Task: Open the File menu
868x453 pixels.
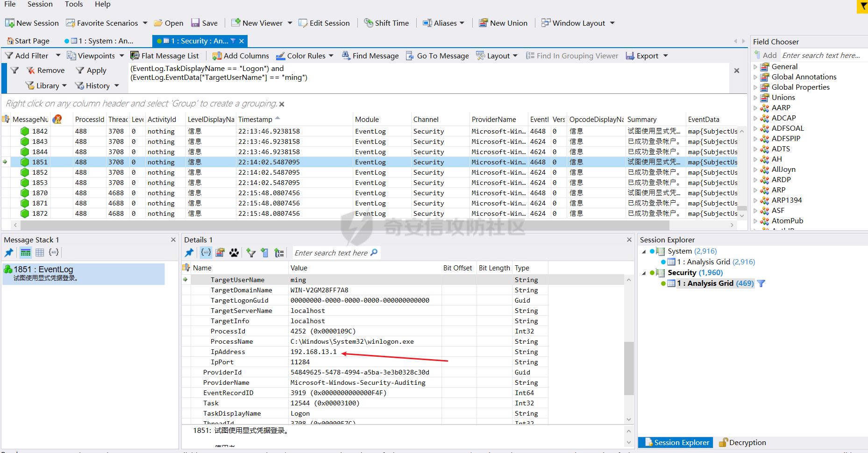Action: [x=10, y=4]
